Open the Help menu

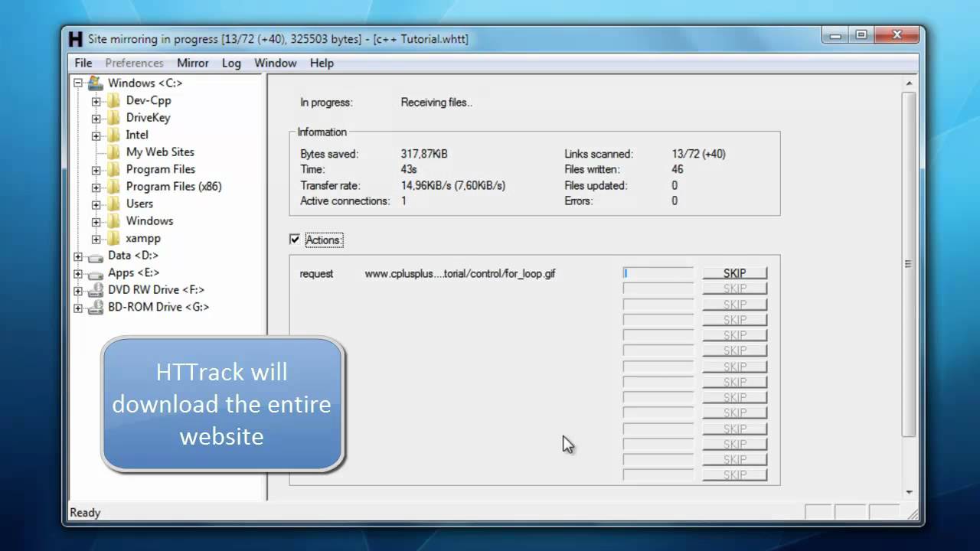tap(322, 63)
